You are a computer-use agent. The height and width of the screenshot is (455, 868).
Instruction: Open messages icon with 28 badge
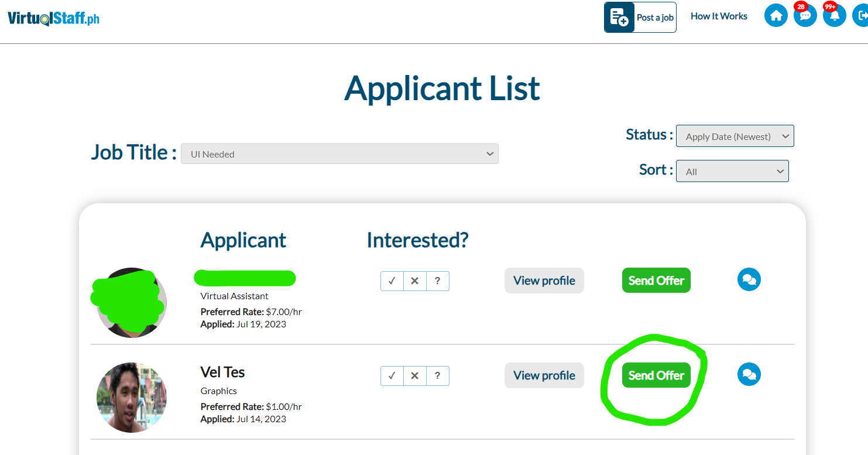[x=805, y=16]
